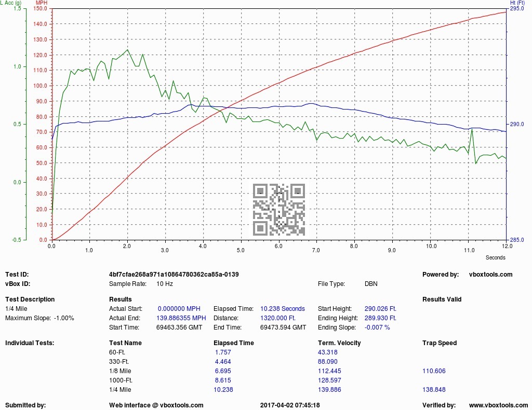Click the Ending Slope value -0.007 %
This screenshot has width=532, height=410.
tap(377, 327)
